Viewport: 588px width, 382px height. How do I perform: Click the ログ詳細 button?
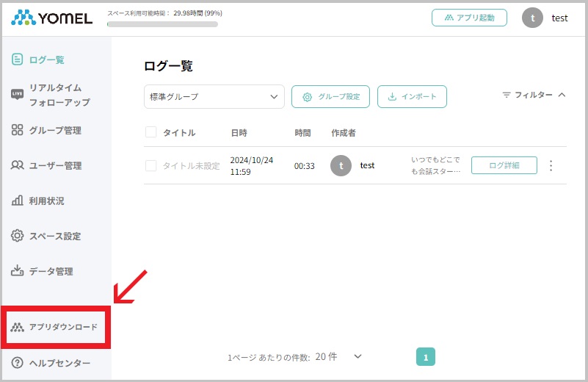(x=504, y=165)
